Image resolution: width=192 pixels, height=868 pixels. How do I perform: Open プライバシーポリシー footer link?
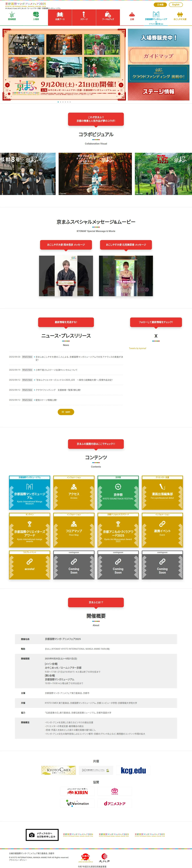(x=18, y=860)
